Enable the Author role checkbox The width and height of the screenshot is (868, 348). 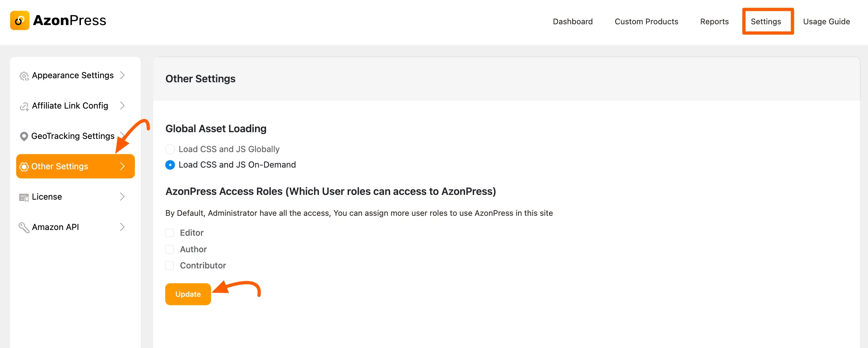coord(169,250)
